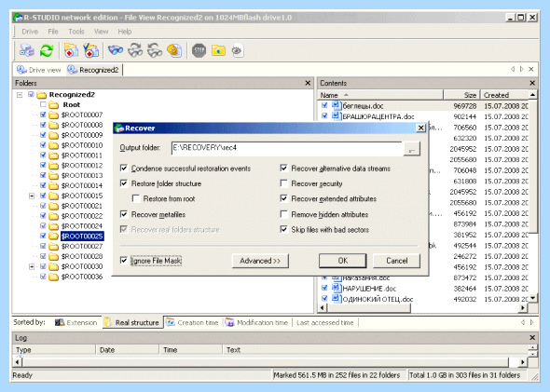
Task: Click the blue glasses find icon
Action: pyautogui.click(x=116, y=51)
